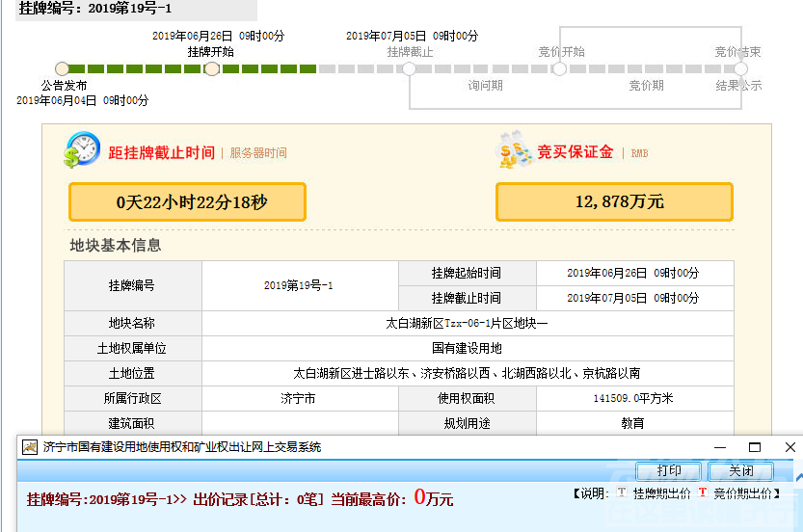The height and width of the screenshot is (532, 803).
Task: Click 挂牌截止时间 value 2019年07月05日
Action: point(635,298)
